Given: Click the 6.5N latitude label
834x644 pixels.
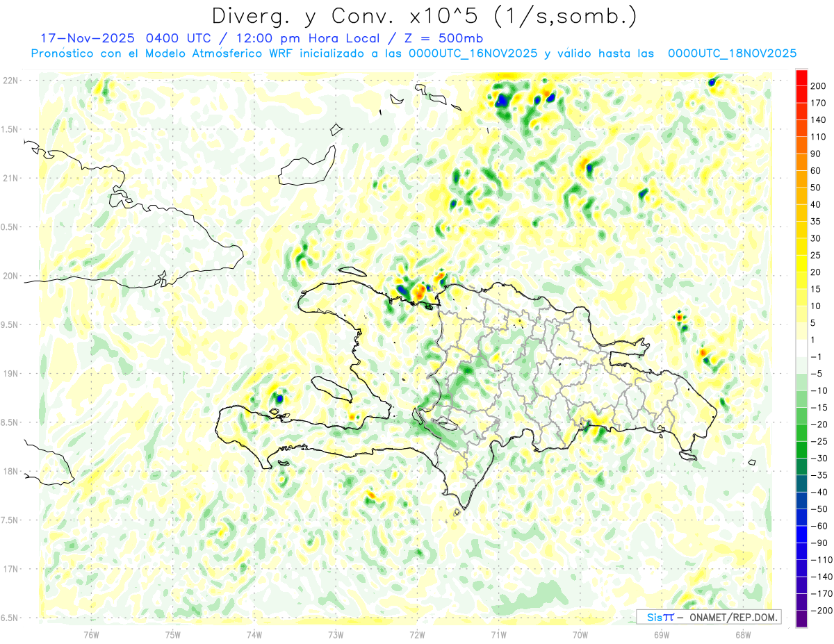Looking at the screenshot, I should pyautogui.click(x=10, y=618).
